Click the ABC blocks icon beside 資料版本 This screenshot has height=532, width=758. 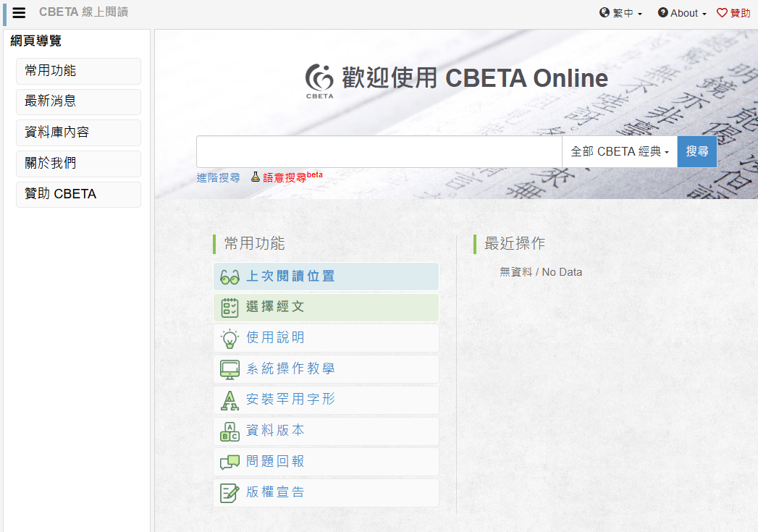(x=229, y=431)
